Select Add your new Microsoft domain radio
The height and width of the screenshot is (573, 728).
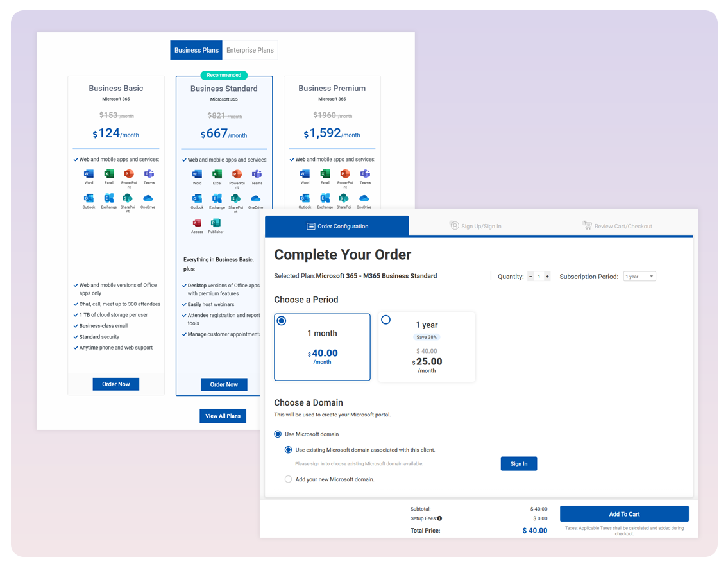(x=289, y=479)
